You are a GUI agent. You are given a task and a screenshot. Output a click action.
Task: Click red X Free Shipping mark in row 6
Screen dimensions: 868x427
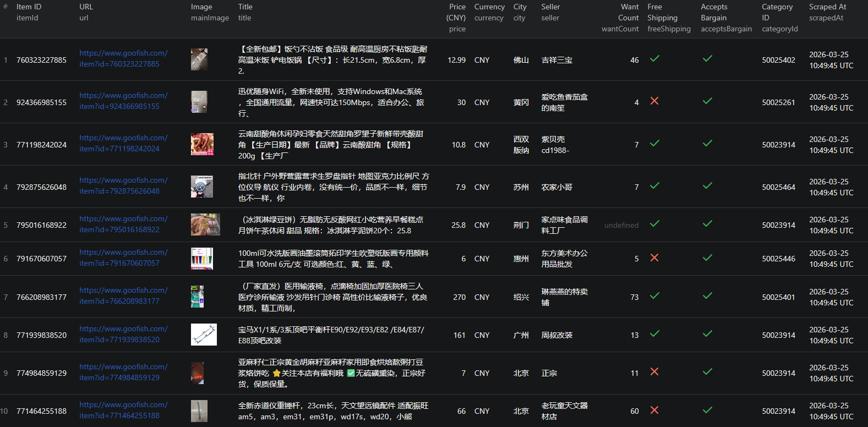(x=654, y=258)
